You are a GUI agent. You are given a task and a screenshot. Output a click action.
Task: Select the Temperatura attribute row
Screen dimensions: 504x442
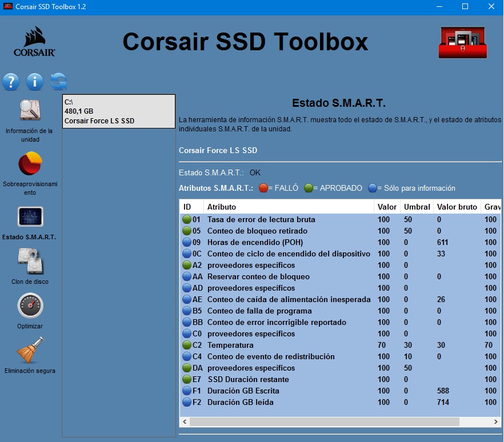tap(230, 345)
